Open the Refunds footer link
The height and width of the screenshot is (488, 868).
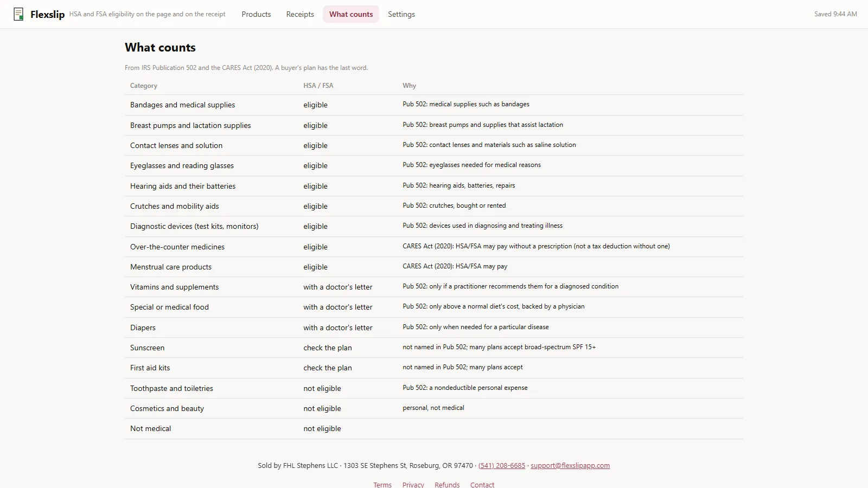(x=447, y=485)
